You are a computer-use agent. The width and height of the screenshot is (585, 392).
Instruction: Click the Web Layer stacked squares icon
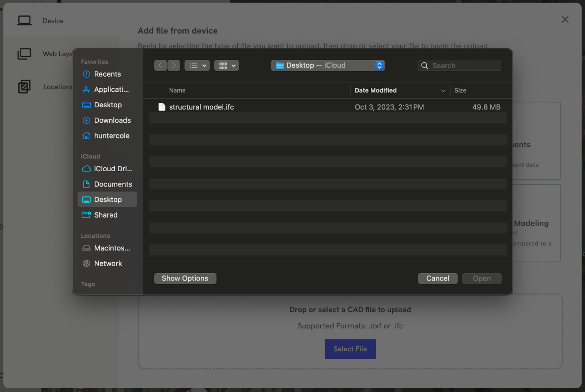24,54
